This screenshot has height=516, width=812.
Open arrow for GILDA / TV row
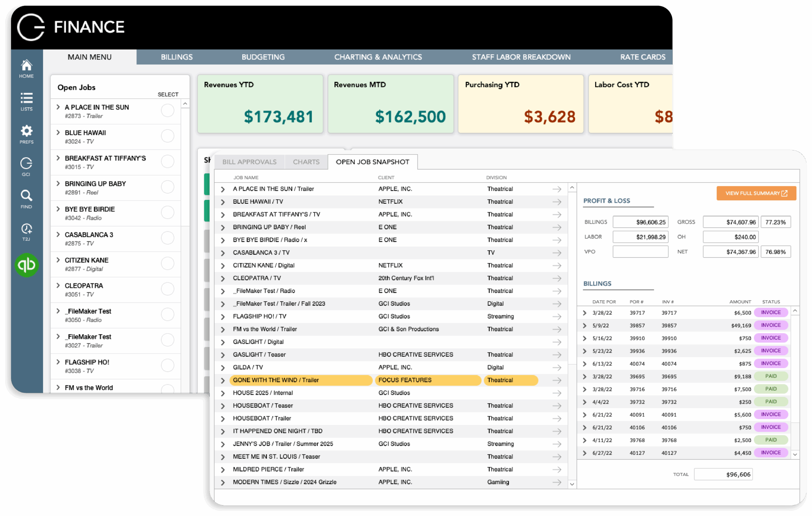coord(557,367)
